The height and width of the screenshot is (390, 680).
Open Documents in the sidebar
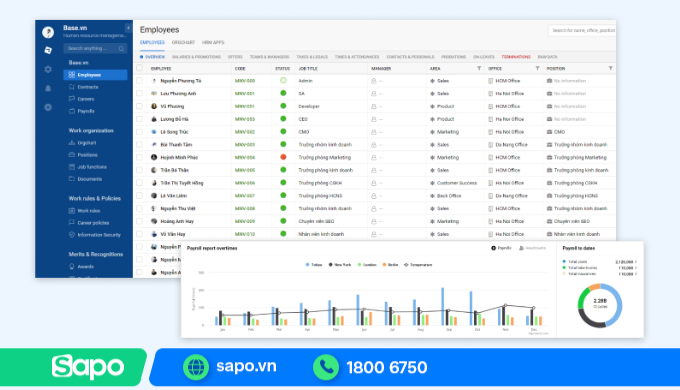[85, 179]
